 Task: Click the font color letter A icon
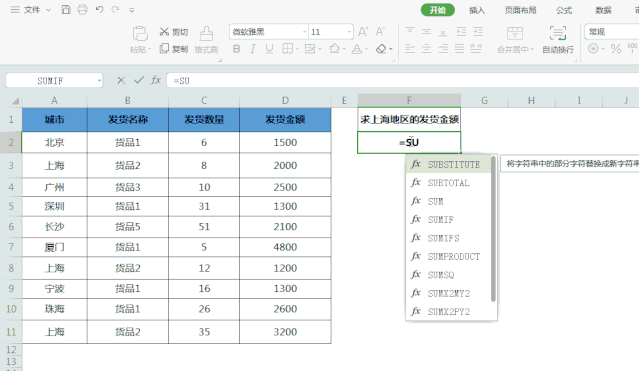(357, 49)
